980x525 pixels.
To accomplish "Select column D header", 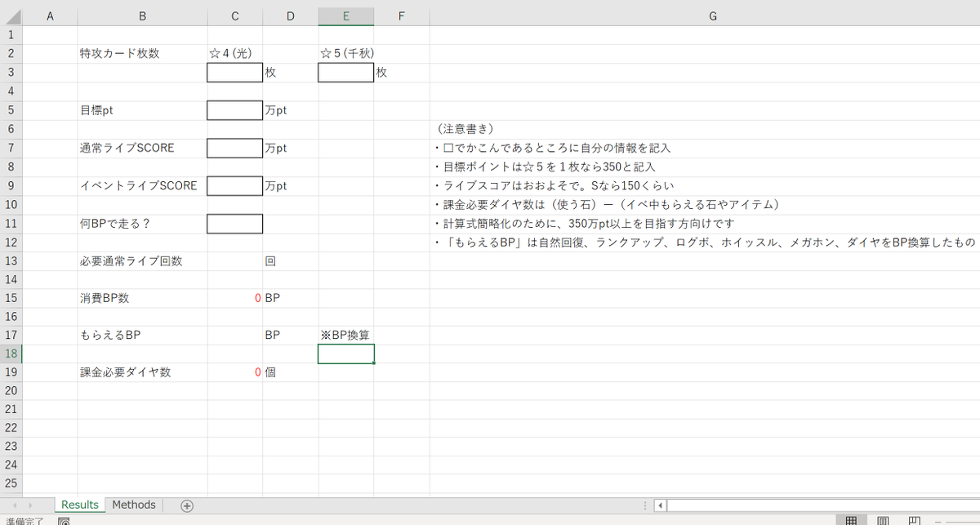I will 291,16.
